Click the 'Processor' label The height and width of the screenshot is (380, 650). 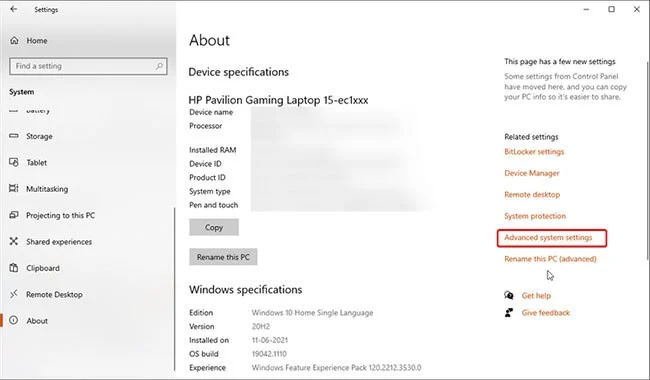point(206,126)
